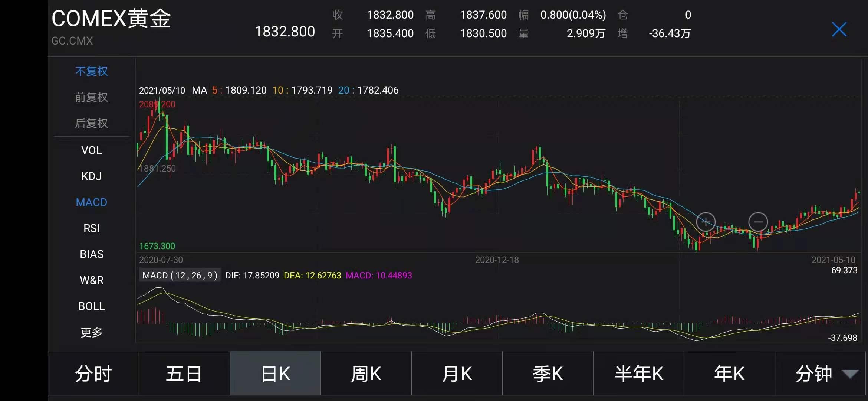Open the VOL volume indicator
868x401 pixels.
pos(92,150)
